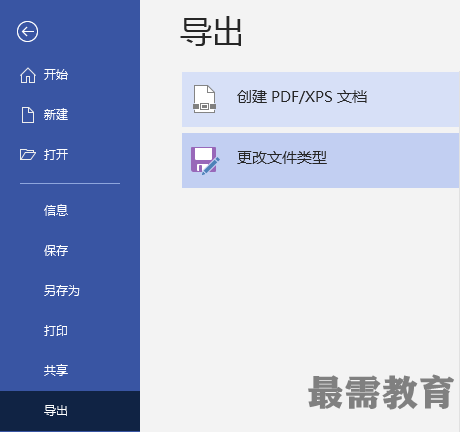Select the 开始 label in sidebar
The image size is (460, 432).
[56, 75]
